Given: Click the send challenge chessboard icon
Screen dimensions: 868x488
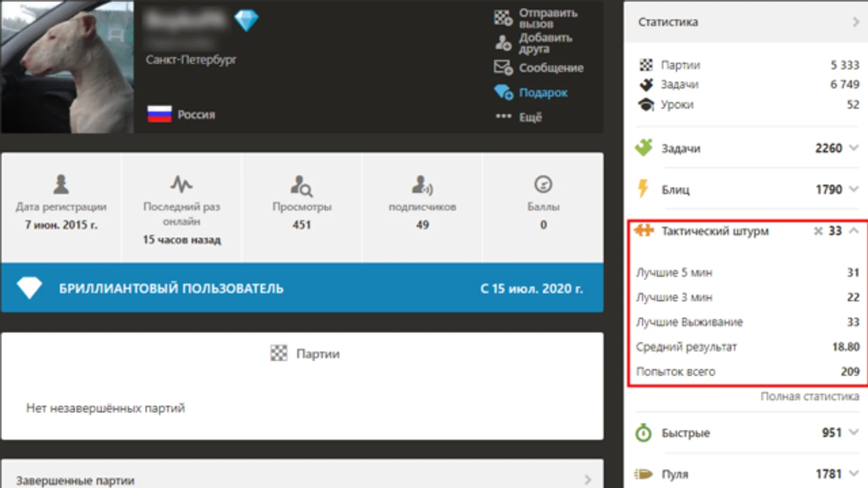Looking at the screenshot, I should point(503,18).
